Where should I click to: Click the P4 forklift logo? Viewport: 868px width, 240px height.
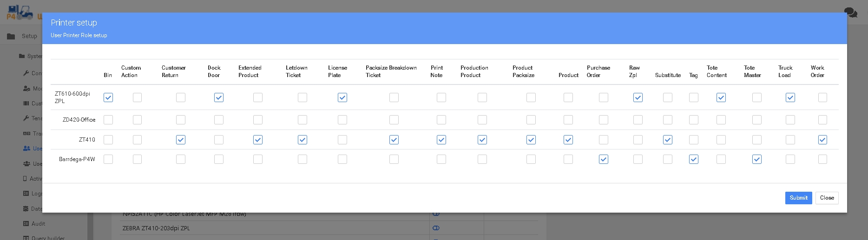click(20, 13)
